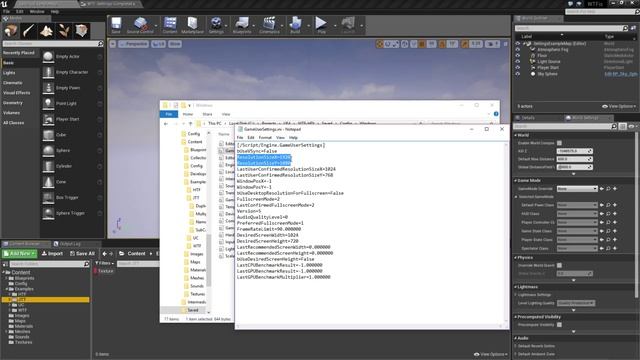Select the Landscape mode icon
640x360 pixels.
point(46,31)
